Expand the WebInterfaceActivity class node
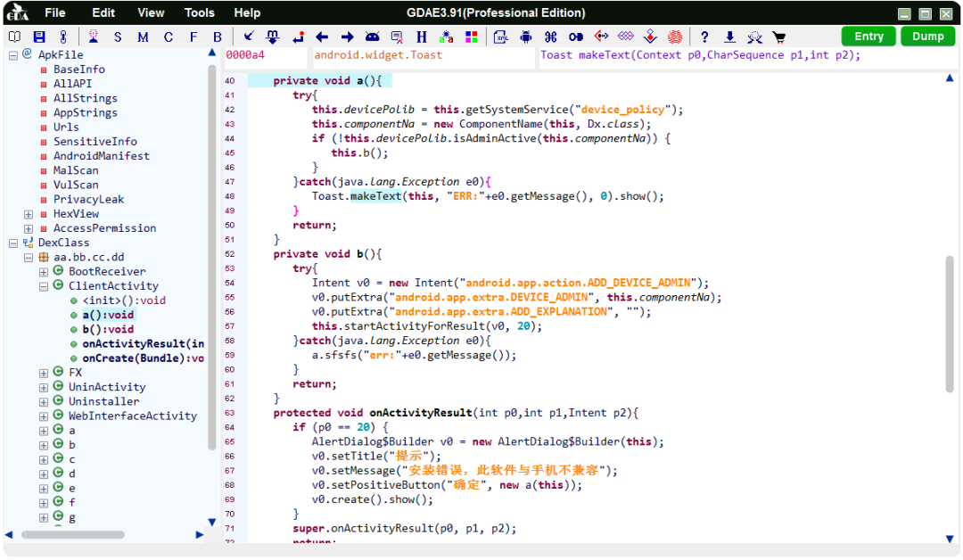The width and height of the screenshot is (963, 560). click(44, 417)
